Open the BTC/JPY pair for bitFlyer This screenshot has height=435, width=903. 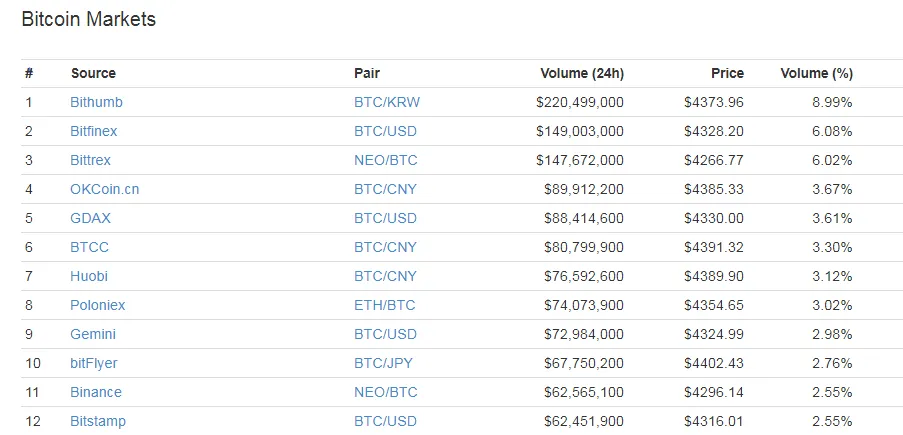click(x=384, y=363)
